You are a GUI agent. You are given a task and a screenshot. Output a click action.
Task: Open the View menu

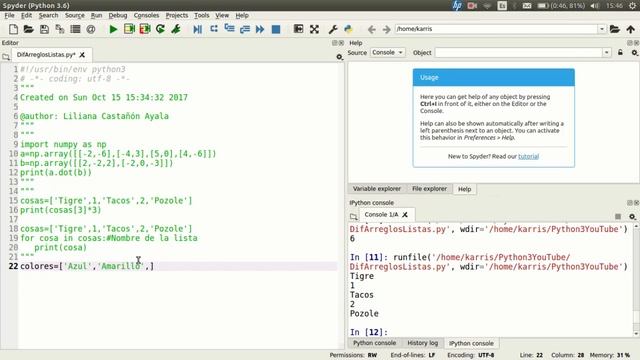pyautogui.click(x=222, y=15)
